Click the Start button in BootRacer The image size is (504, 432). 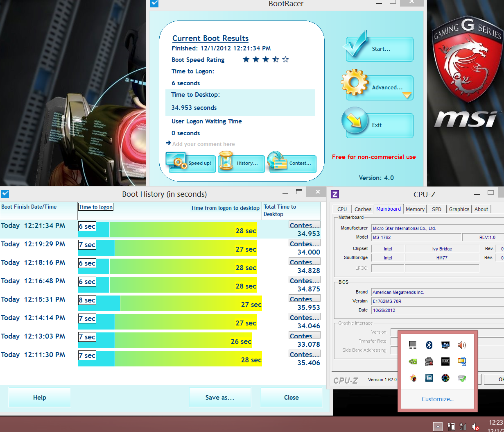pyautogui.click(x=380, y=49)
